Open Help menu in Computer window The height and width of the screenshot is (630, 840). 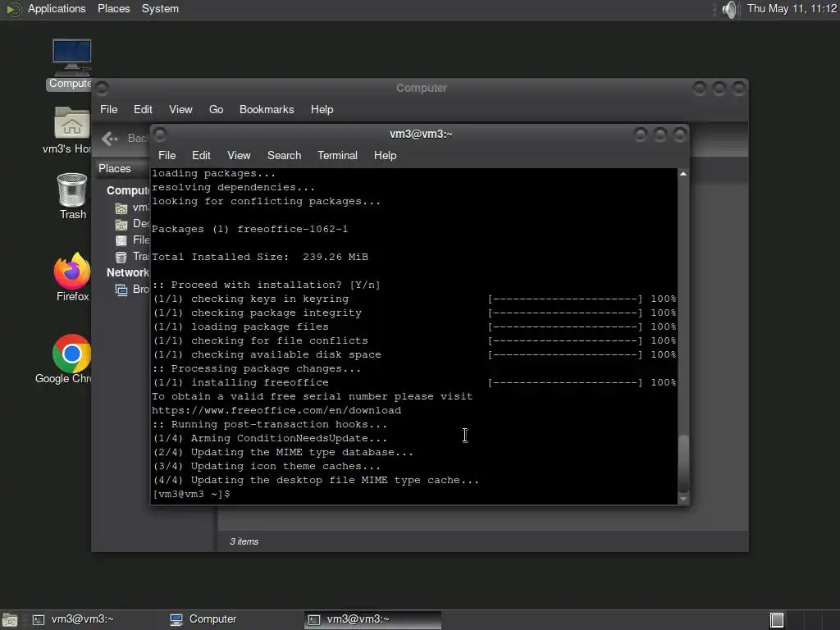[x=322, y=109]
